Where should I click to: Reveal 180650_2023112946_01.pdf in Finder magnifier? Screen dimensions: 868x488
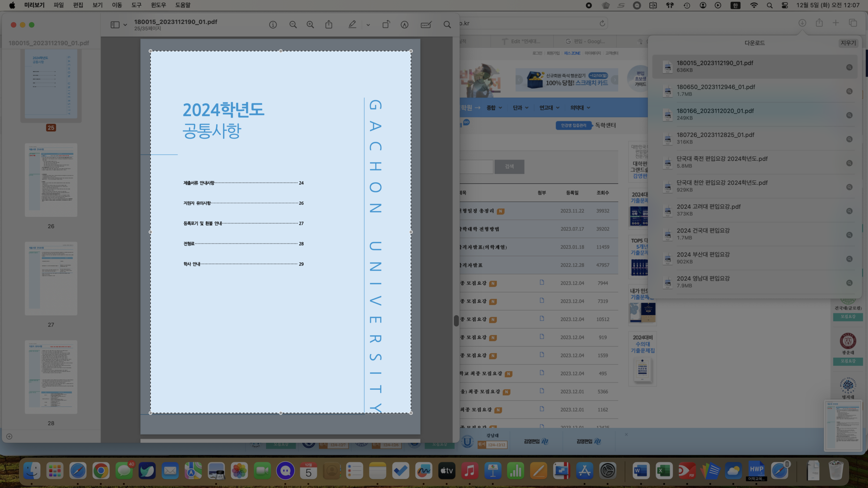tap(849, 91)
